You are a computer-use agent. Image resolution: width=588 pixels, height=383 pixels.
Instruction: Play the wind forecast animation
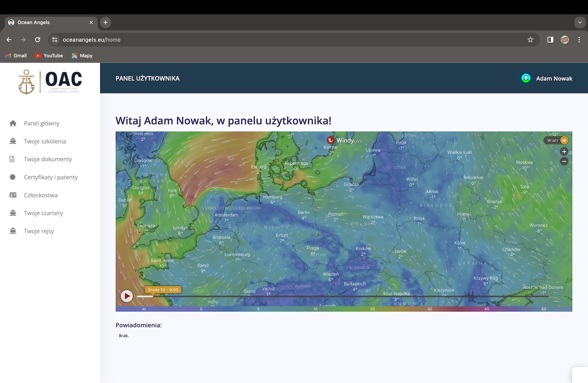(x=127, y=296)
